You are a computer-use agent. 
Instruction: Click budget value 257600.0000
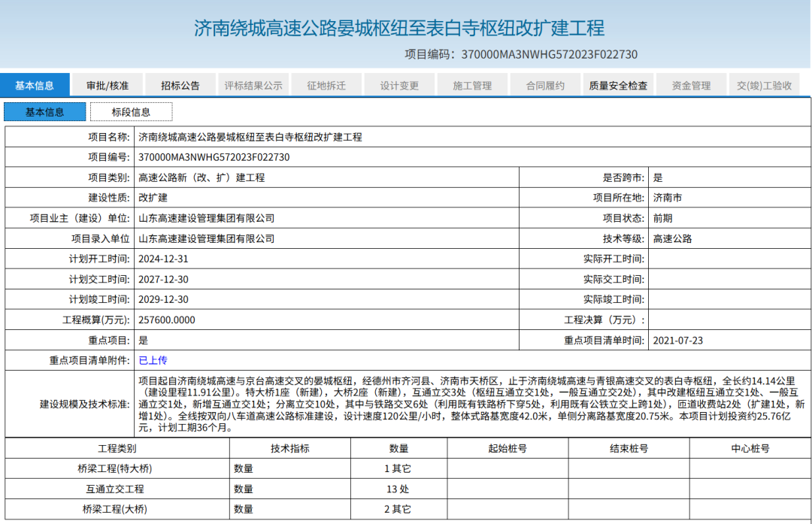coord(167,320)
